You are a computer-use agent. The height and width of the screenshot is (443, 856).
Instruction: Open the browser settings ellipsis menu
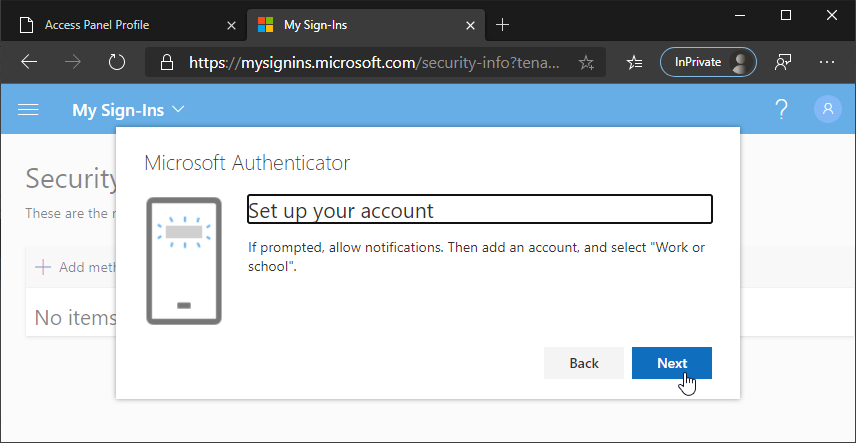(x=827, y=63)
